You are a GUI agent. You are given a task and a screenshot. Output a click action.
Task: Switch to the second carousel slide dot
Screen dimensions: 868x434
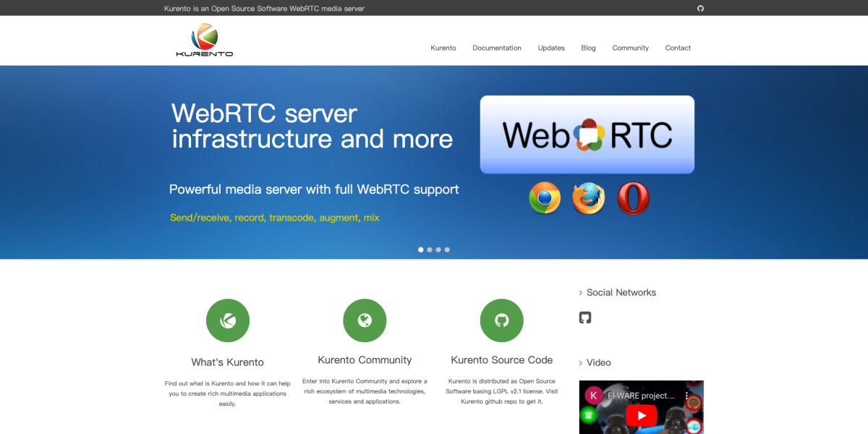pyautogui.click(x=430, y=250)
